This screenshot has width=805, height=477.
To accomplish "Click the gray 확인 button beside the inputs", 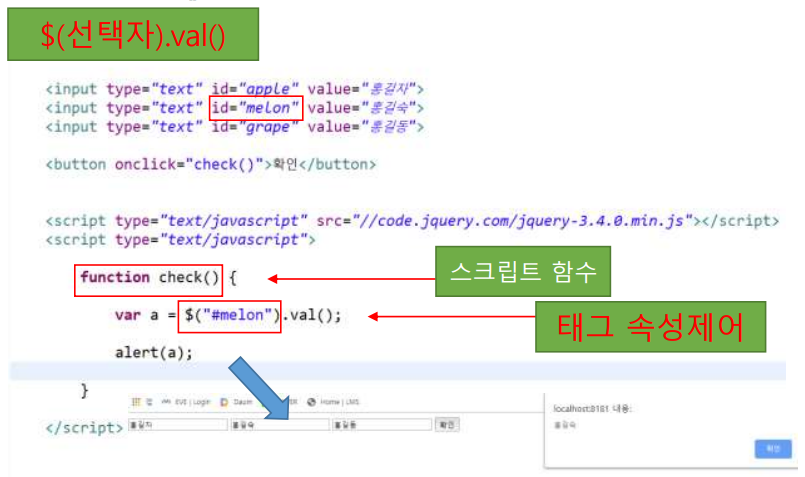I will click(x=447, y=425).
